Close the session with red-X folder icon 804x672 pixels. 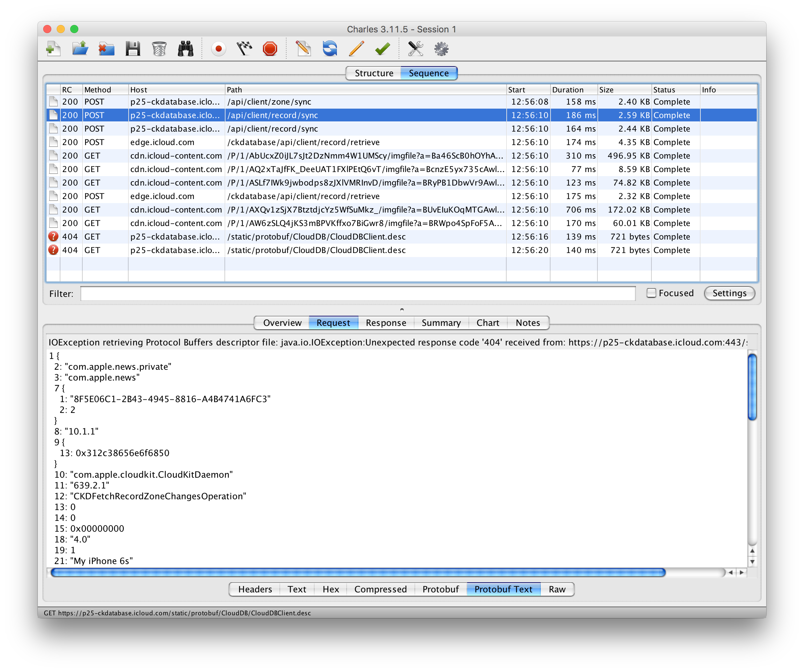[x=106, y=49]
